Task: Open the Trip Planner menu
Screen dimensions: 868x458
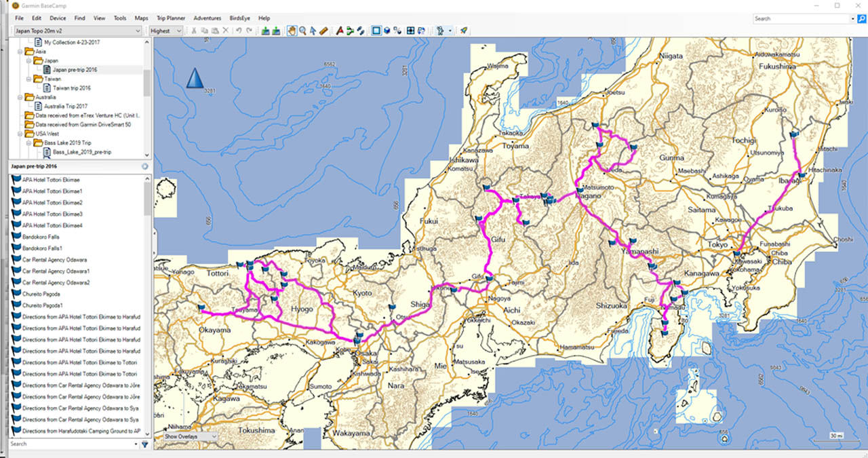Action: point(171,18)
